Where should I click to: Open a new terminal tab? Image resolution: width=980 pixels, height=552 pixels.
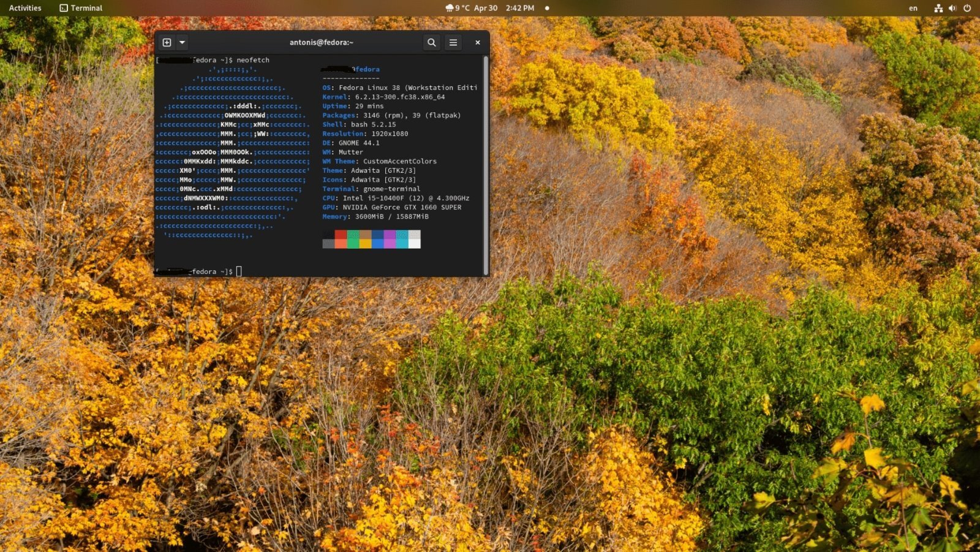point(167,42)
